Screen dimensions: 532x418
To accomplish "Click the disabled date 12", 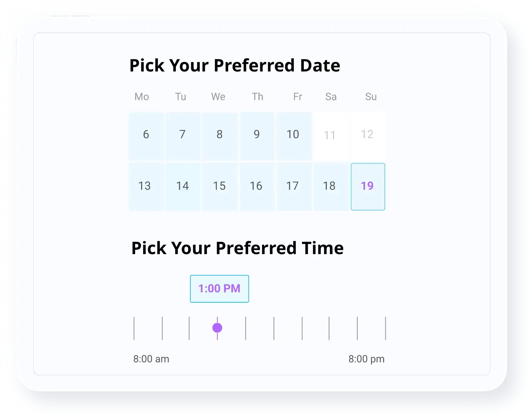I will [368, 136].
